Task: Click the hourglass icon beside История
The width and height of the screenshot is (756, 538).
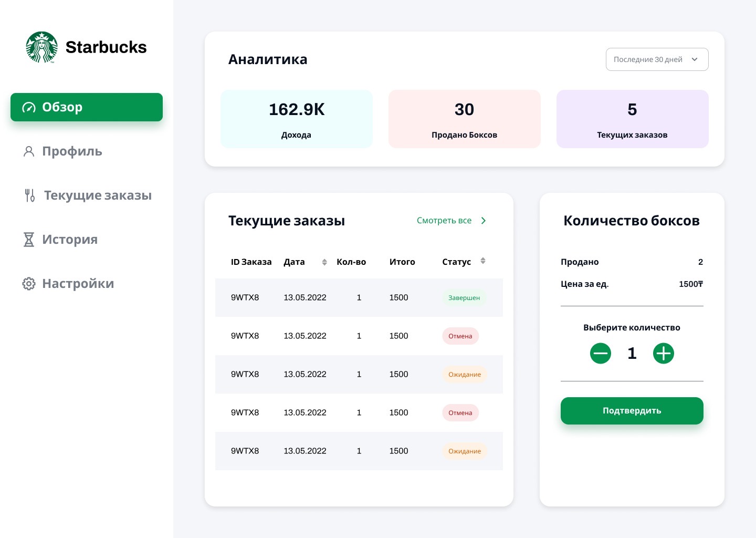Action: tap(29, 240)
